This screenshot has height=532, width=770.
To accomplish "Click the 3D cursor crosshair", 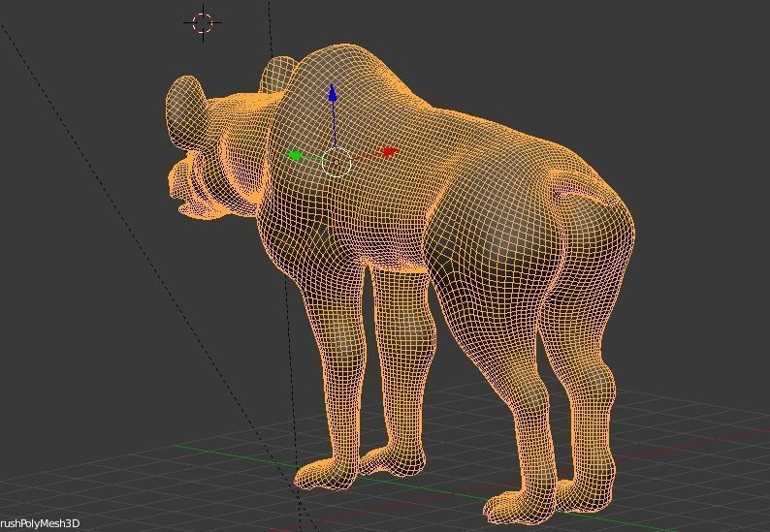I will click(x=203, y=22).
